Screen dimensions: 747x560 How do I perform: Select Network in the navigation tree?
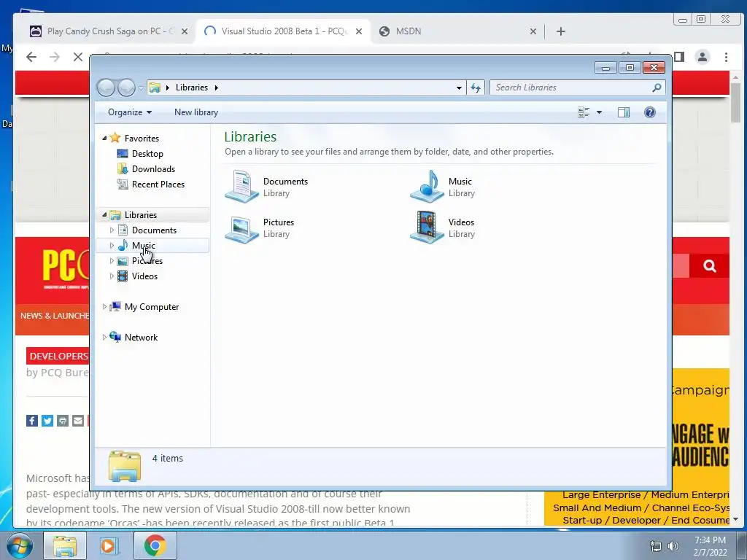coord(141,338)
